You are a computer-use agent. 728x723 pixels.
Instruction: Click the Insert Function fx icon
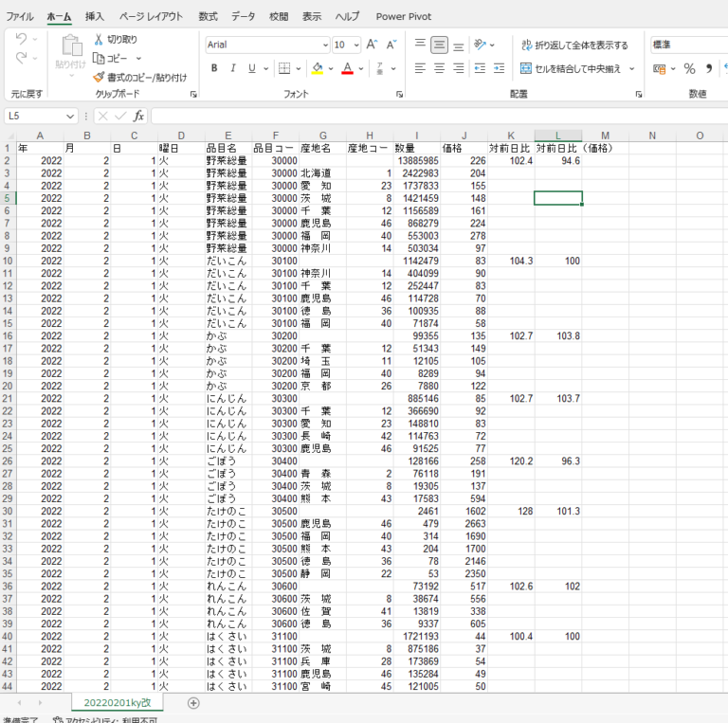(138, 116)
